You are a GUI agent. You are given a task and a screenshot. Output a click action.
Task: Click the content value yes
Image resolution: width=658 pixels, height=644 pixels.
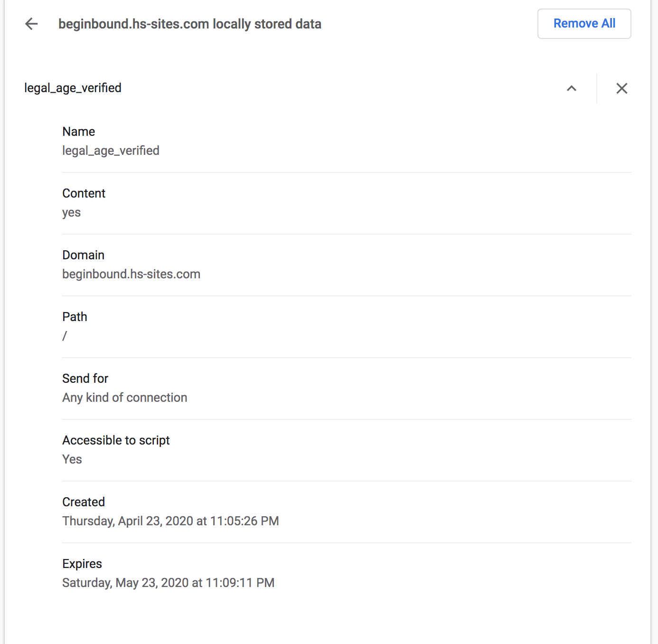coord(71,212)
